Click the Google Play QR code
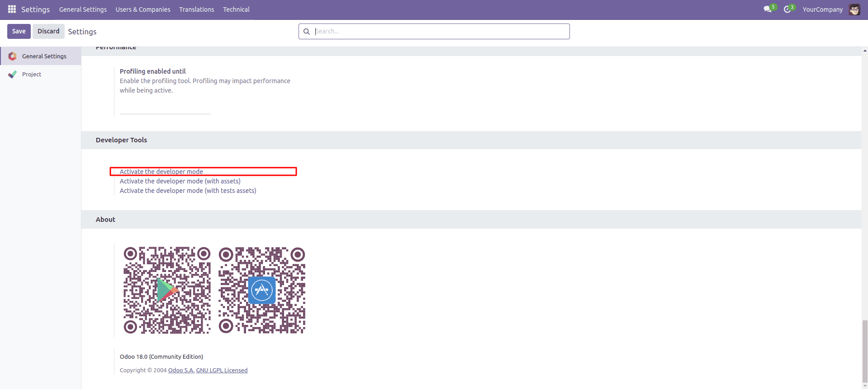This screenshot has height=389, width=868. [x=167, y=290]
